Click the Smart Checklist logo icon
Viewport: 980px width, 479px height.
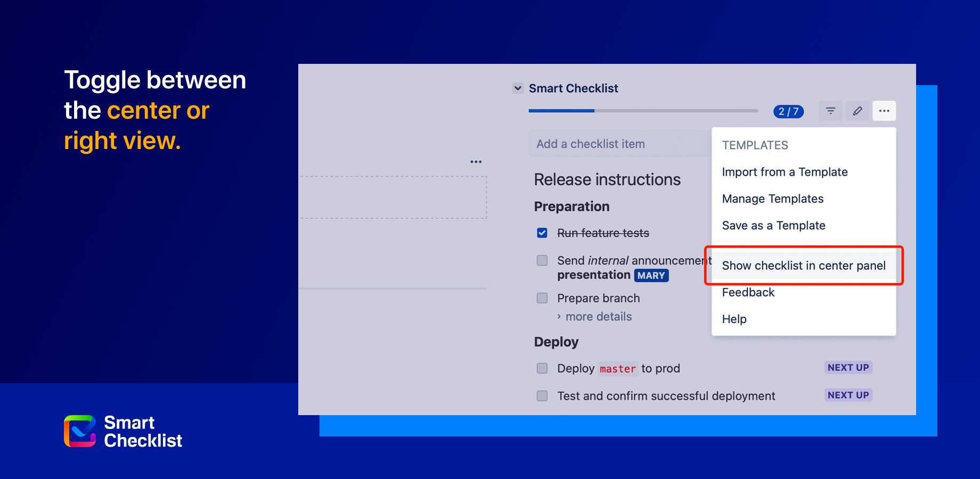click(80, 431)
